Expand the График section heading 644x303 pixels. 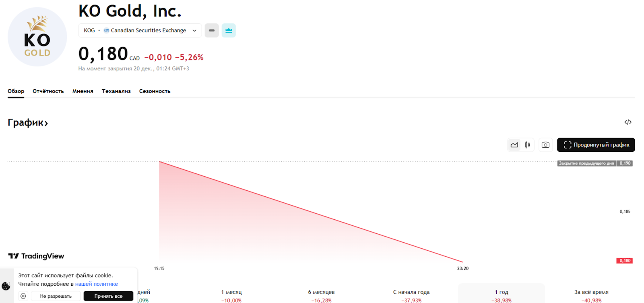click(28, 123)
